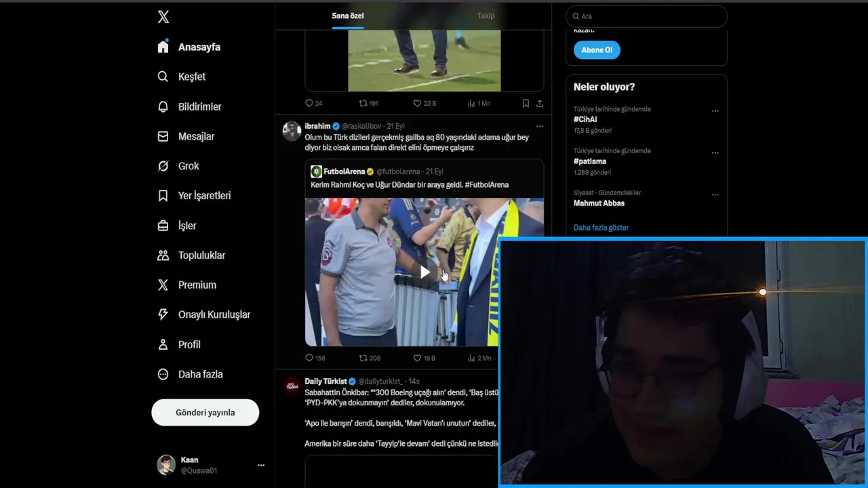Click Abone Ol button
Screen dimensions: 868x488
click(597, 50)
